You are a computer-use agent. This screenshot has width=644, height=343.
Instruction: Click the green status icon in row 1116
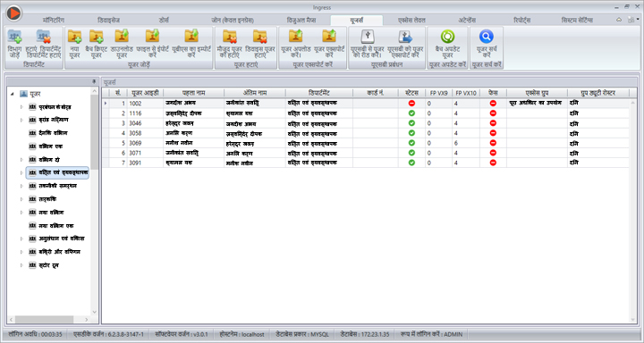(x=411, y=113)
